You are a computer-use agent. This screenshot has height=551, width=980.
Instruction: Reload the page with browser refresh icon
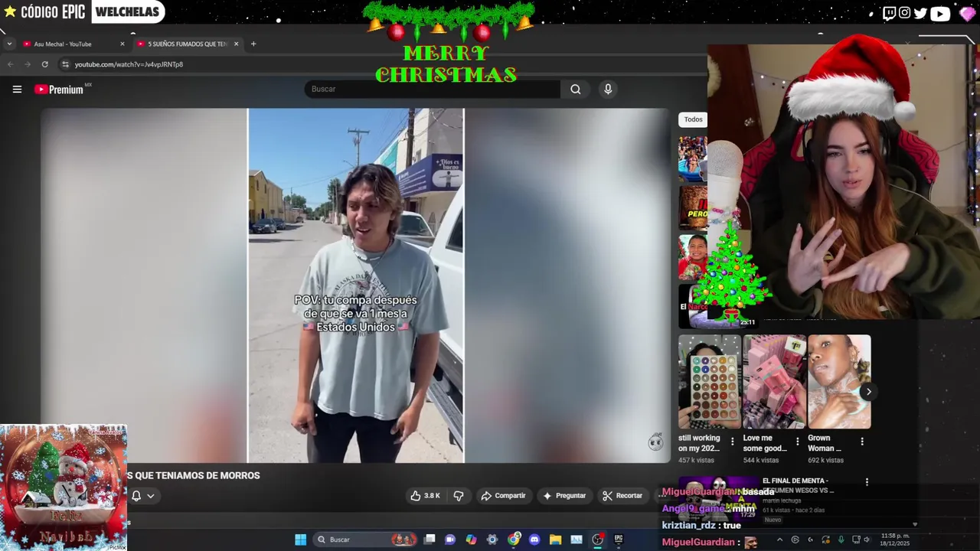[x=45, y=64]
